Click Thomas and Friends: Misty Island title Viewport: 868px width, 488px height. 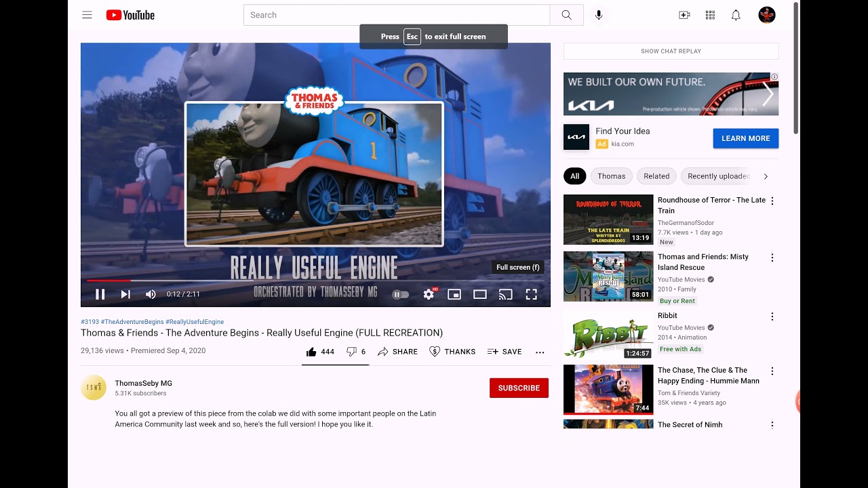click(x=703, y=262)
